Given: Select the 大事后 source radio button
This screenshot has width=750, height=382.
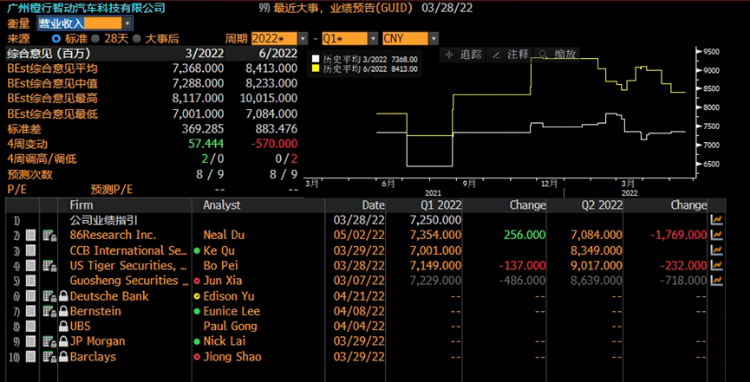Looking at the screenshot, I should coord(137,39).
